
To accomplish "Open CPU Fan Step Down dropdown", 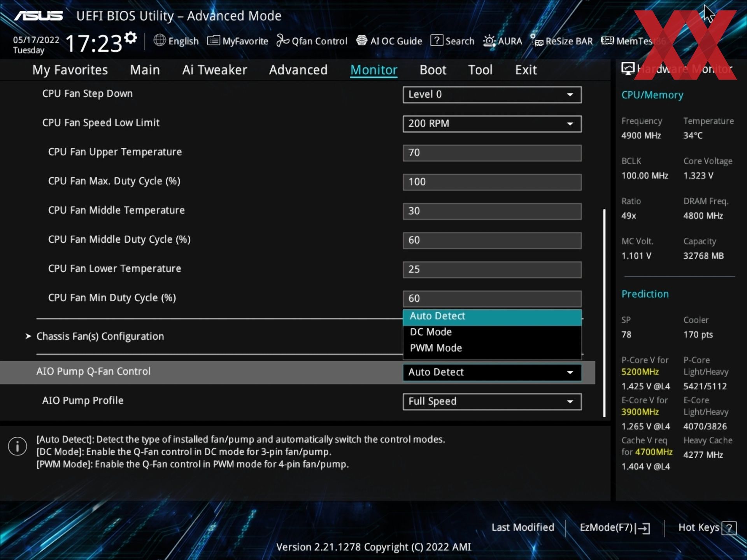I will (492, 94).
